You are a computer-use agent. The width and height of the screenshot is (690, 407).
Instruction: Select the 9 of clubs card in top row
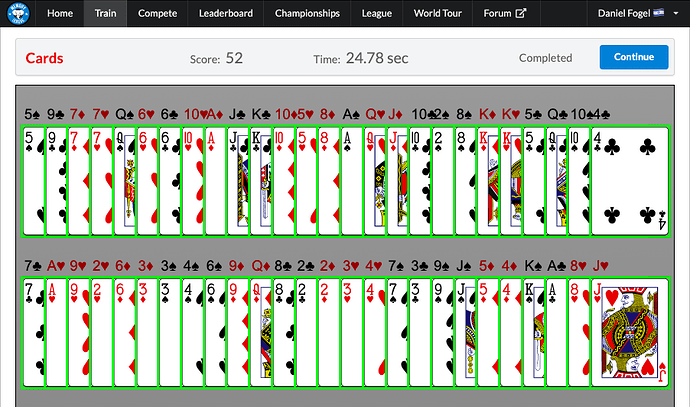tap(57, 181)
